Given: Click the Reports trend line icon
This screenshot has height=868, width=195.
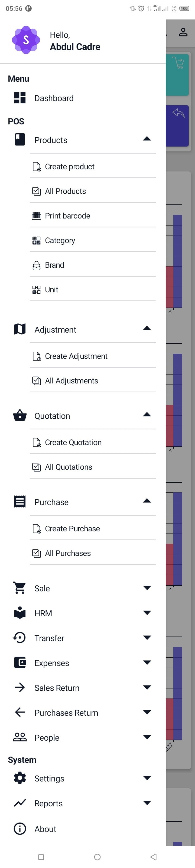Looking at the screenshot, I should coord(20,803).
